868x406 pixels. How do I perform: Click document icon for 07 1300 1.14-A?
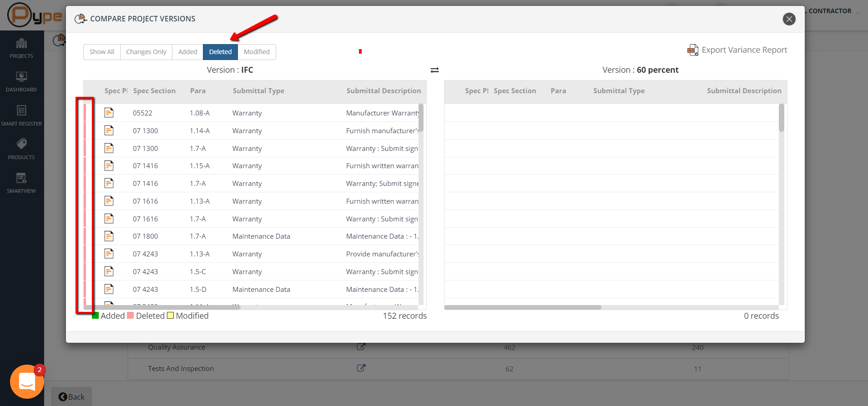[109, 130]
